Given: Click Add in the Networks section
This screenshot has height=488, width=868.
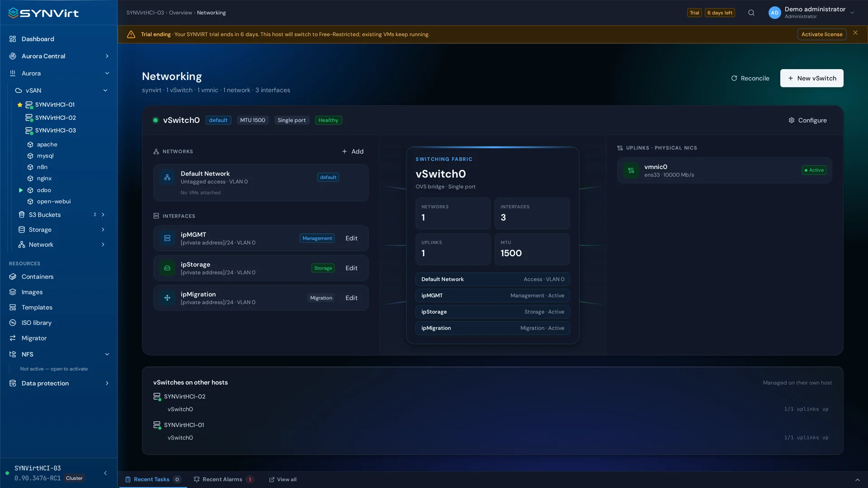Looking at the screenshot, I should pyautogui.click(x=353, y=151).
